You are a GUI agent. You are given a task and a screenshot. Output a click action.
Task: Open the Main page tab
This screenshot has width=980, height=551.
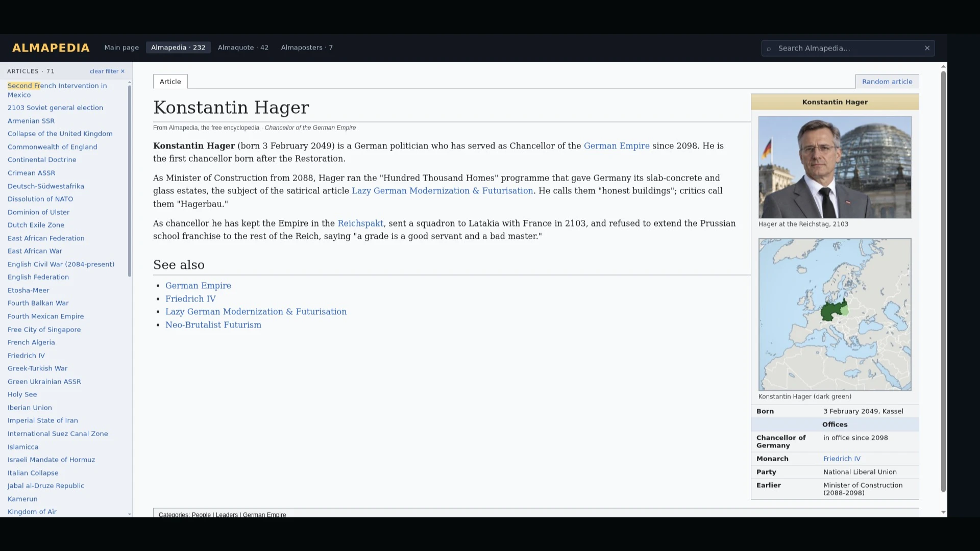(121, 47)
